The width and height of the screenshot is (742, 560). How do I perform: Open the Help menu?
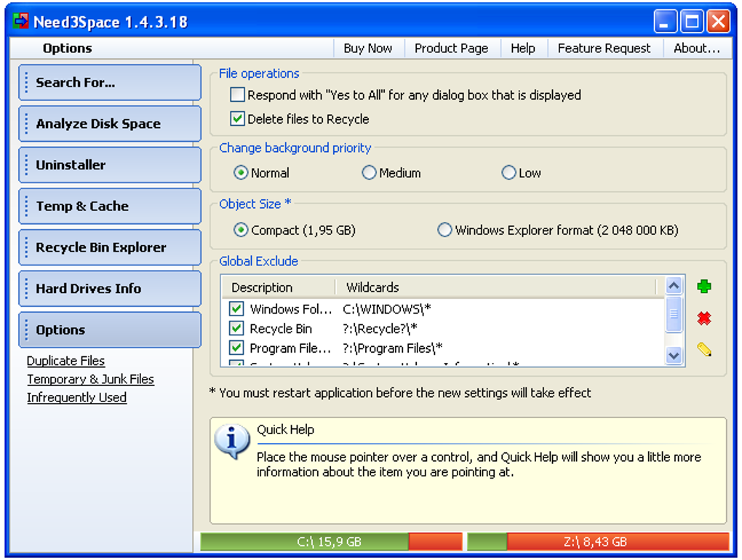(522, 48)
